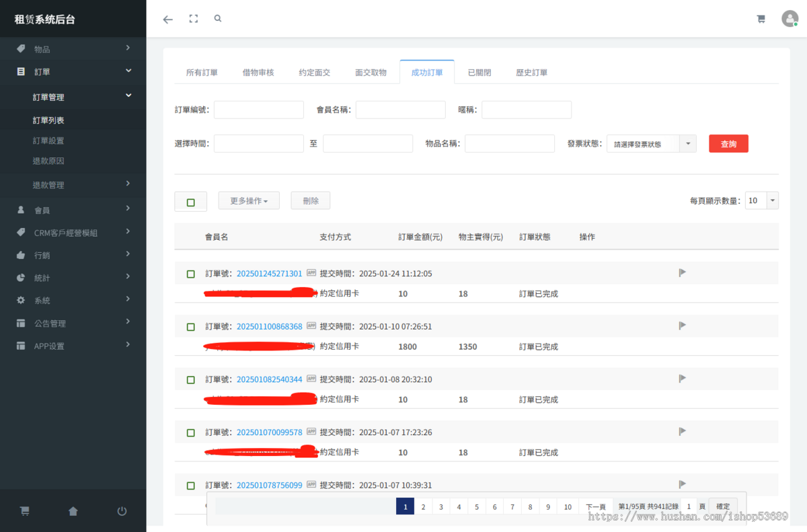Click the table icon beside 公告管理
Image resolution: width=807 pixels, height=532 pixels.
pyautogui.click(x=21, y=323)
